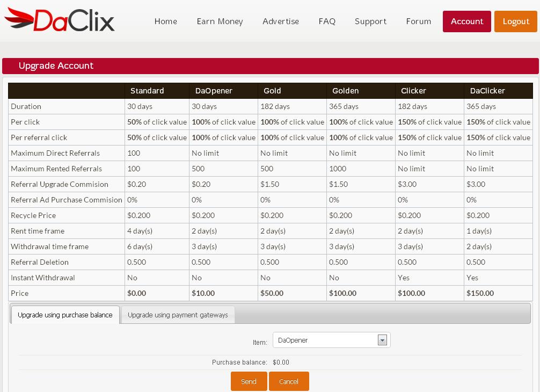Click the Referral Deletion row label
Screen dimensions: 540x392
[40, 262]
